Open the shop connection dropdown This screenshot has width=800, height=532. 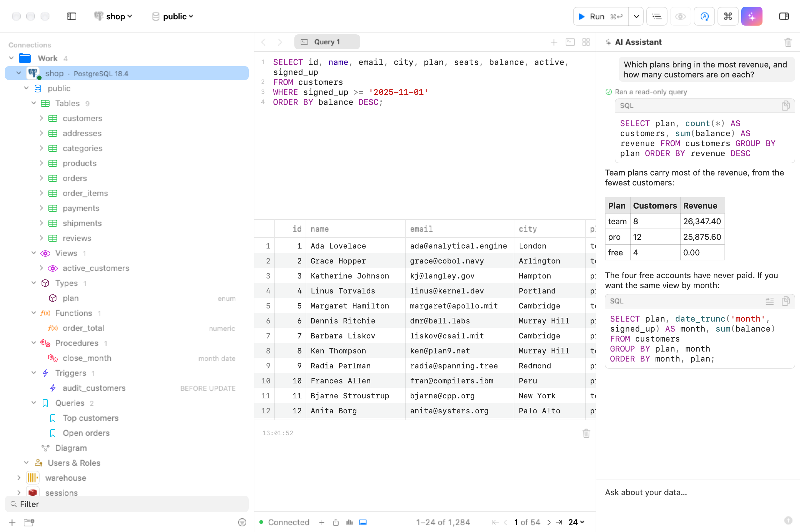(x=113, y=16)
